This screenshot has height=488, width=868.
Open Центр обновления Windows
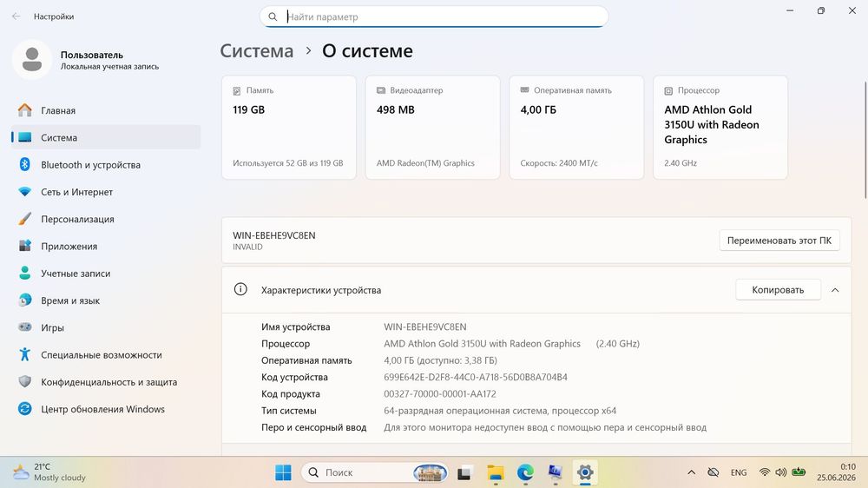tap(106, 409)
